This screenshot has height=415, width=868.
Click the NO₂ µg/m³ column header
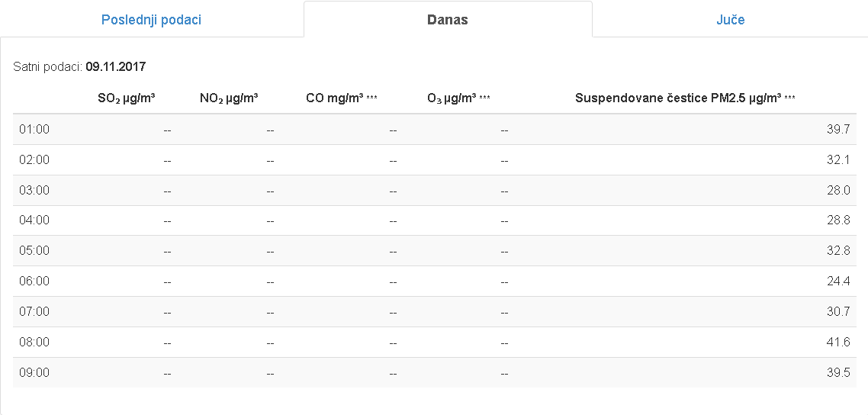tap(229, 98)
